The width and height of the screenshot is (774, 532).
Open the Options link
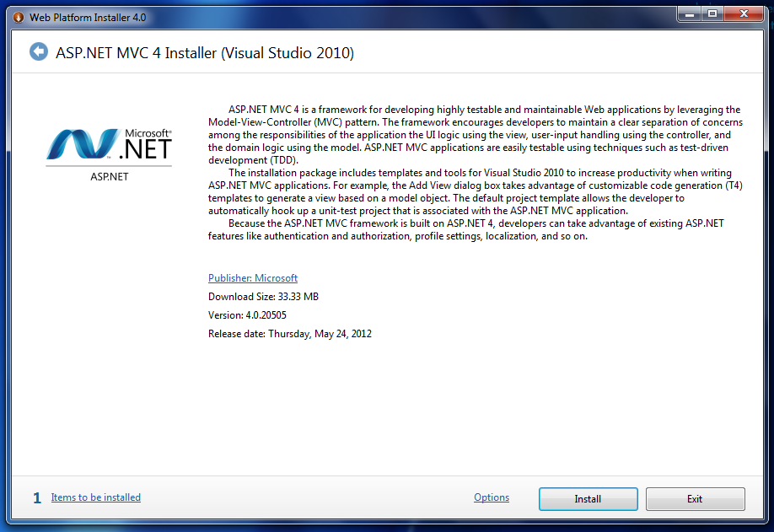492,497
